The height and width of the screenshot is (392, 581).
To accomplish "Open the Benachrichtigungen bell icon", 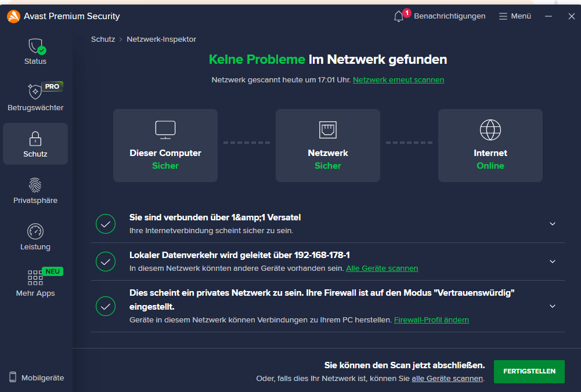I will [399, 16].
